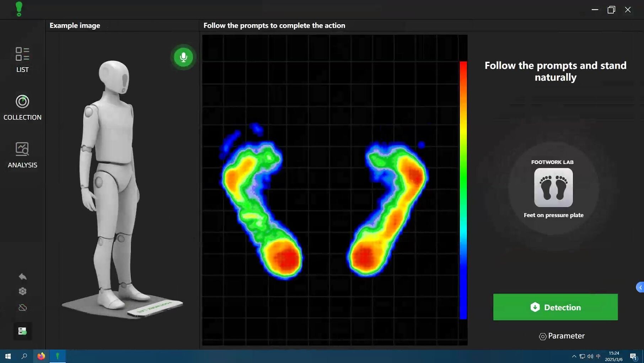This screenshot has height=363, width=644.
Task: Click the cloud offline sync icon
Action: coord(22,307)
